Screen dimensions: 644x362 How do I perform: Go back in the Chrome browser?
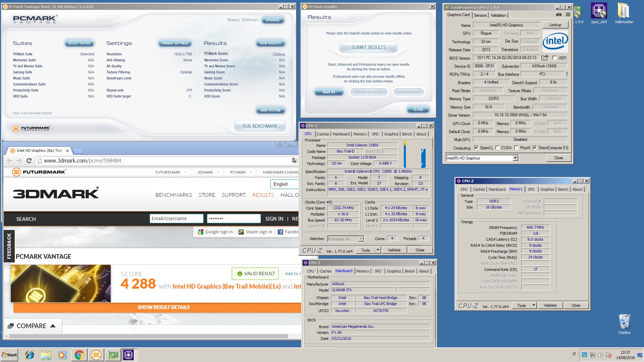tap(9, 161)
